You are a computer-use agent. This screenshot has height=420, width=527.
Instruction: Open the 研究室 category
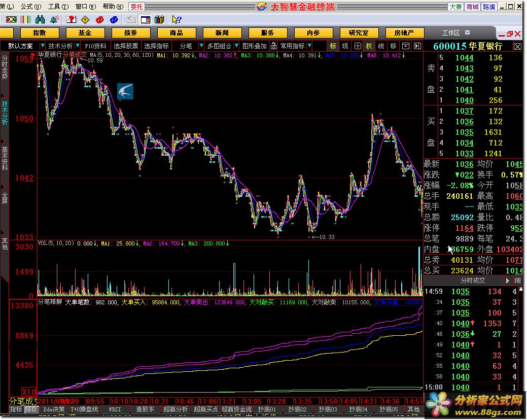tap(359, 32)
